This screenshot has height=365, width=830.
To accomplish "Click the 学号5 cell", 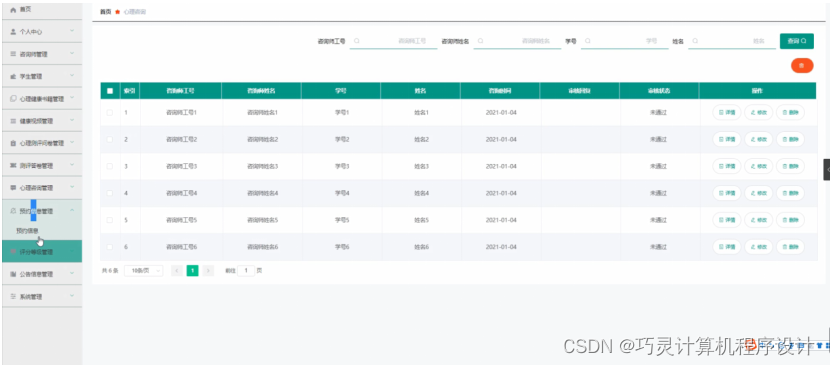I will (341, 220).
